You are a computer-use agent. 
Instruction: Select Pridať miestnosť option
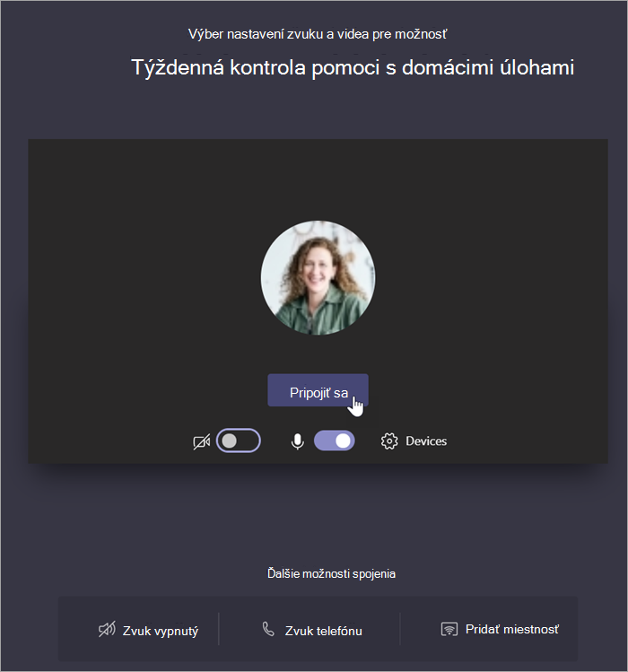pyautogui.click(x=512, y=629)
